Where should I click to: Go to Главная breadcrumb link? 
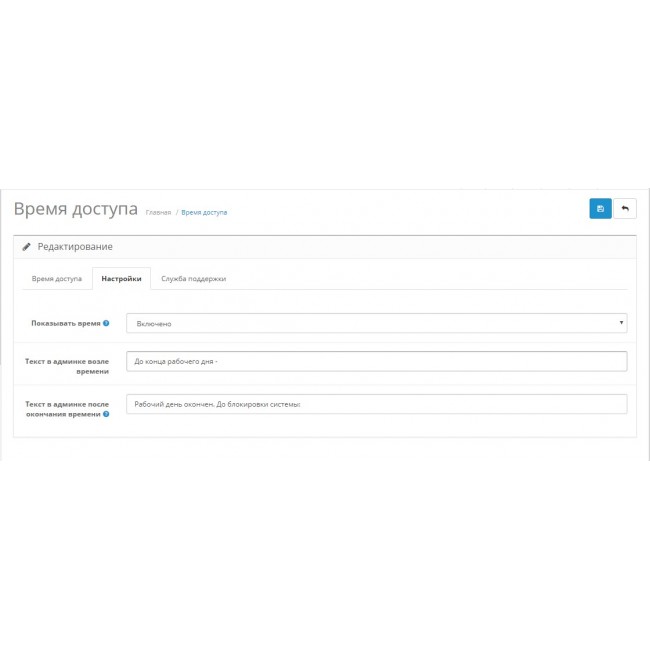point(158,213)
